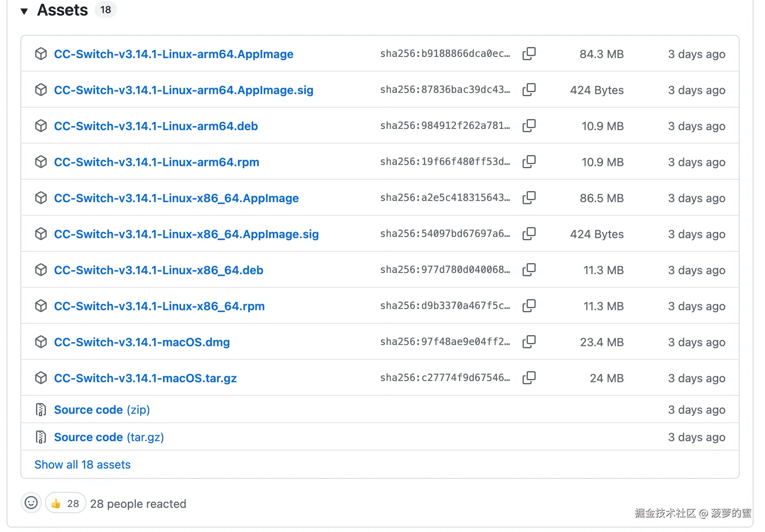Viewport: 765px width, 532px height.
Task: Copy SHA256 hash for Linux-x86_64.deb
Action: click(529, 270)
